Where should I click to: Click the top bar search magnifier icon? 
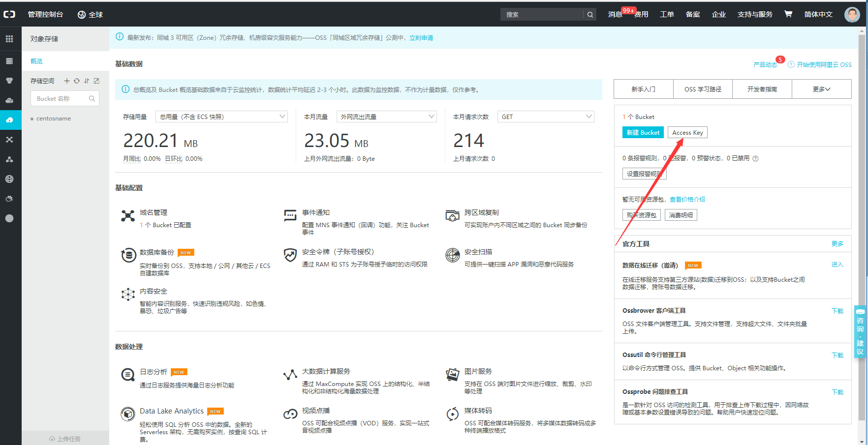coord(590,14)
